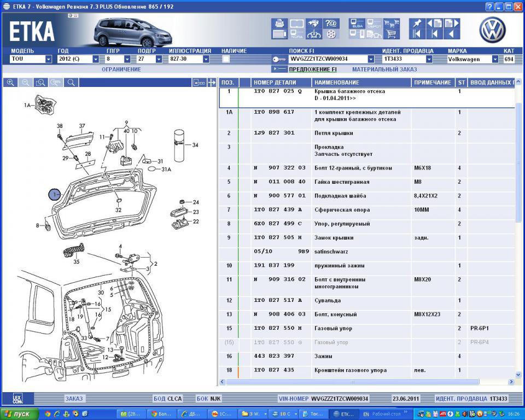
Task: Open the МАТЕРИАЛЬНЫЙ ЗАКАЗ tab
Action: pyautogui.click(x=384, y=69)
